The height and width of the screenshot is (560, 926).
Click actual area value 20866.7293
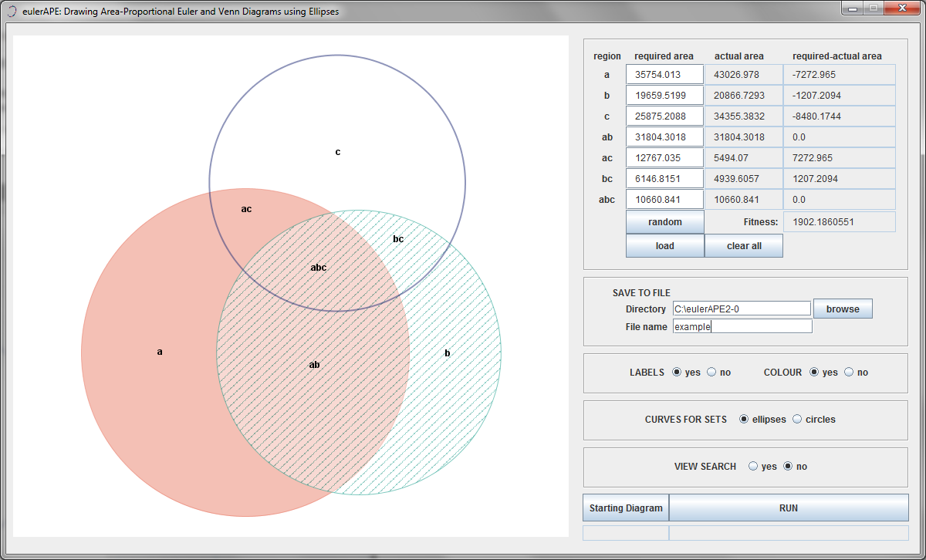pos(744,96)
